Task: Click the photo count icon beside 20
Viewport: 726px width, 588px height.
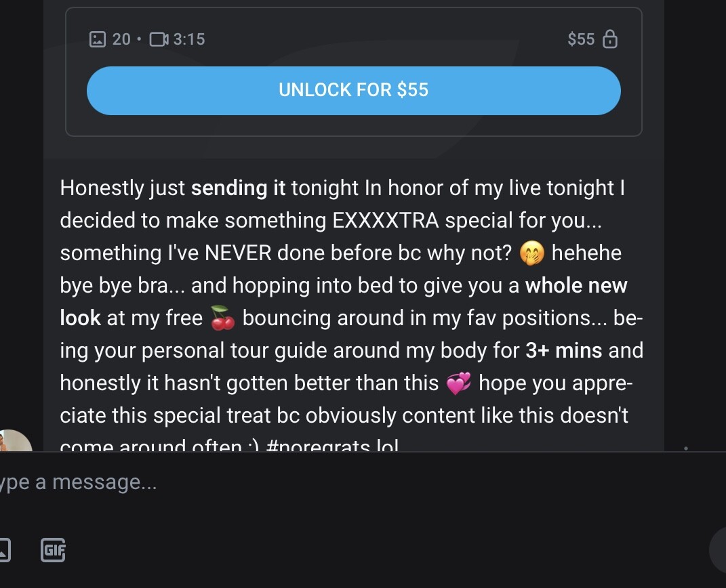Action: (x=98, y=39)
